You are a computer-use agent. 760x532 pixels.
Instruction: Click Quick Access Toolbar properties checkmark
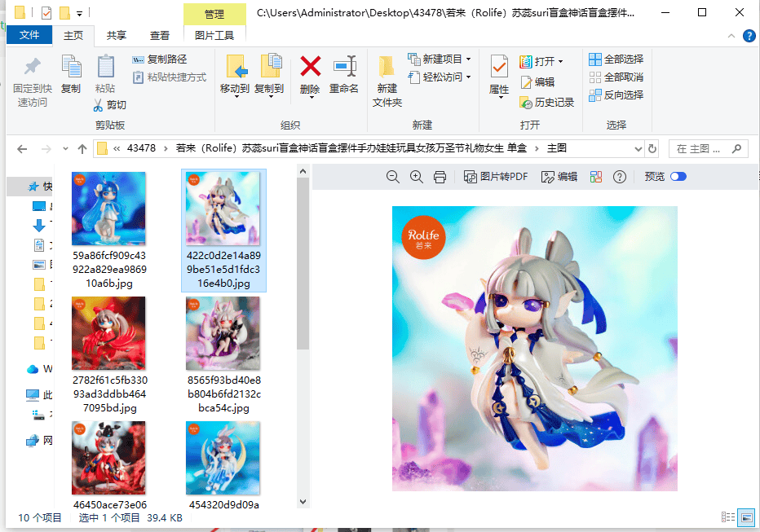pos(46,13)
